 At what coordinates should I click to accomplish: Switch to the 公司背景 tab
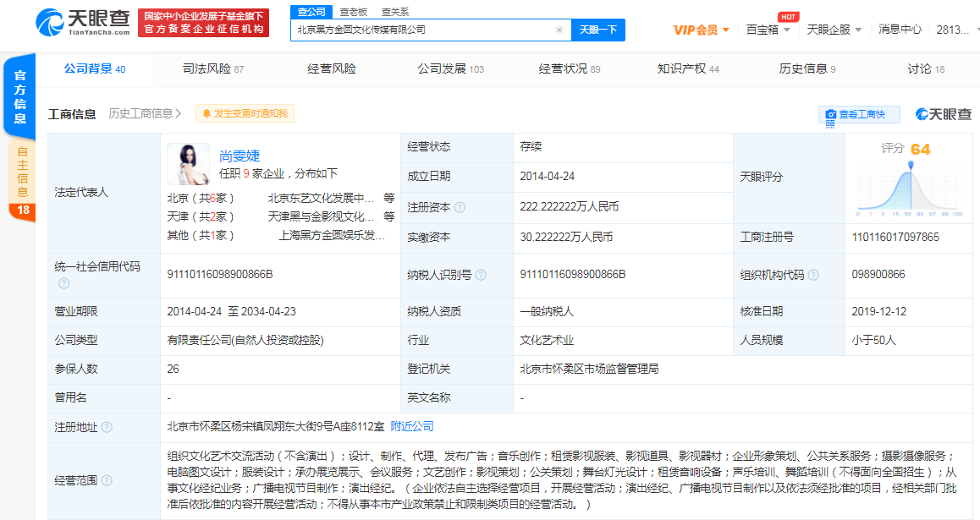coord(95,68)
